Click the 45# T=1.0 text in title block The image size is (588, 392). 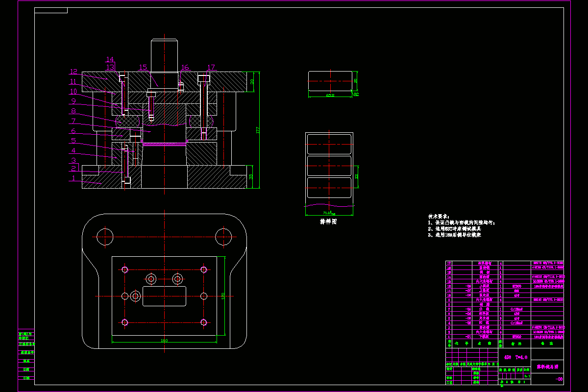(x=516, y=357)
